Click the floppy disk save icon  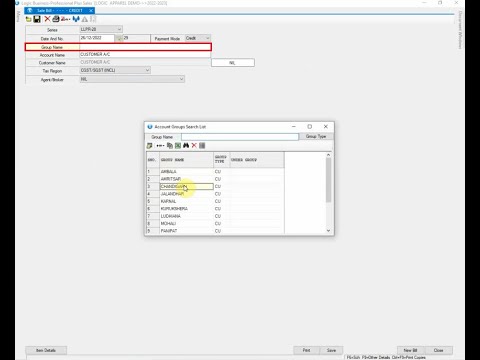click(37, 19)
